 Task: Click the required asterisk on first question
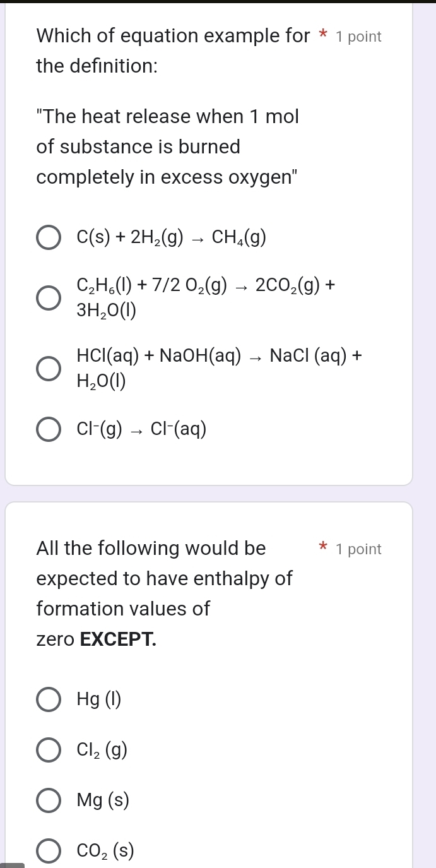coord(322,35)
